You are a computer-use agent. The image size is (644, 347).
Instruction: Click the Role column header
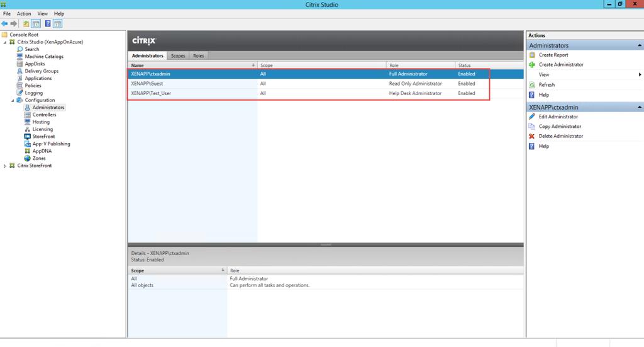click(x=421, y=65)
